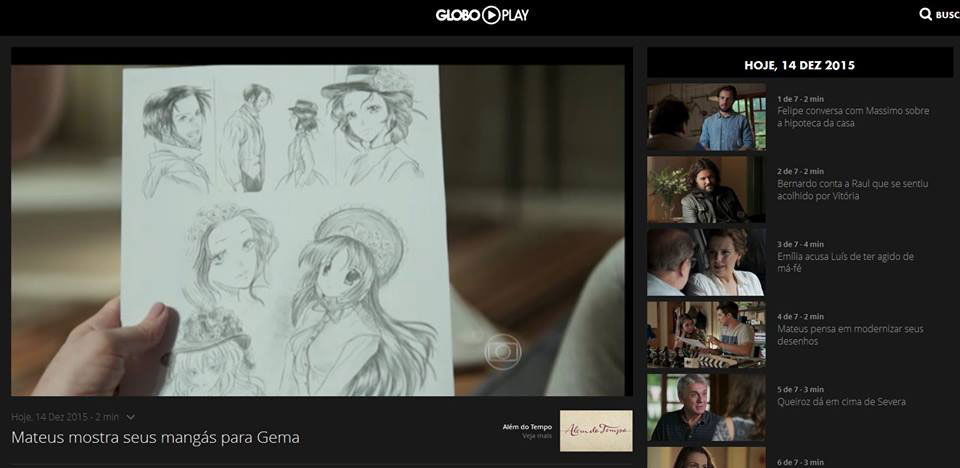The image size is (960, 468).
Task: Open the search magnifier icon
Action: tap(925, 15)
